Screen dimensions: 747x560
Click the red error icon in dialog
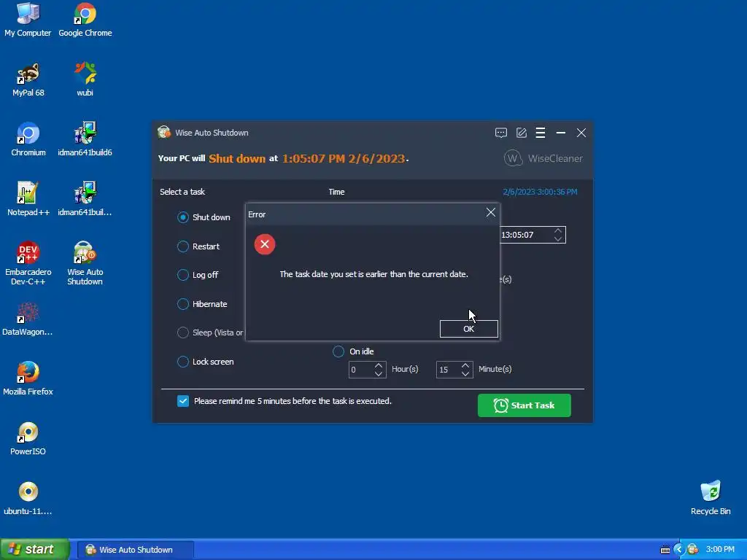point(264,244)
